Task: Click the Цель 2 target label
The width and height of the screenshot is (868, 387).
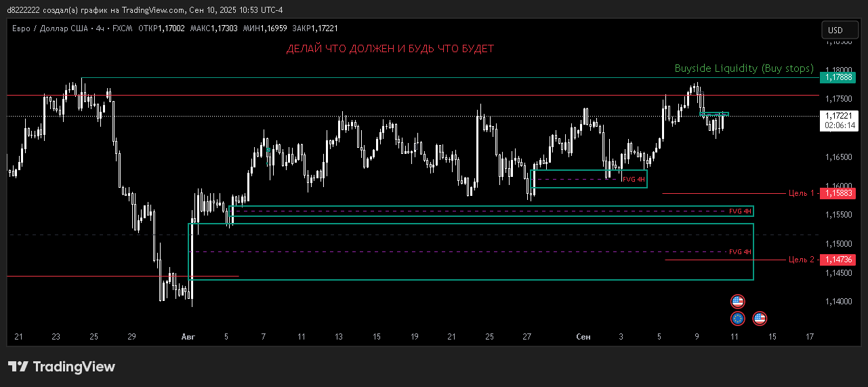Action: tap(802, 260)
